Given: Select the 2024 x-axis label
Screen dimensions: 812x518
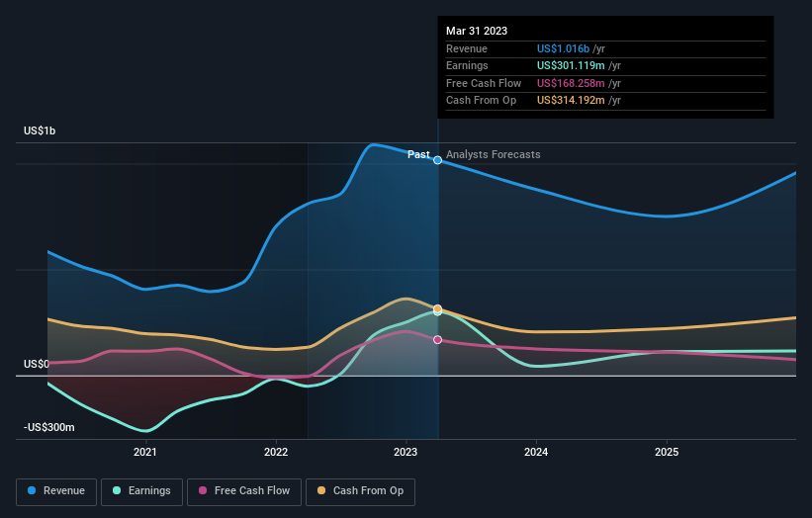Looking at the screenshot, I should pos(536,453).
